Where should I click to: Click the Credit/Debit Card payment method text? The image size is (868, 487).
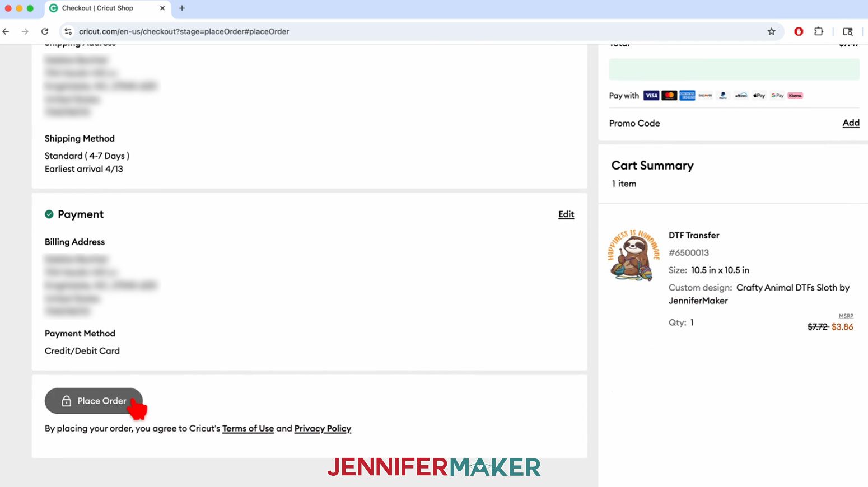coord(82,350)
